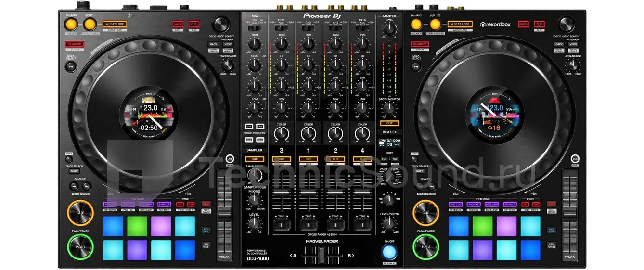Click the right deck VIEW button
Screen dimensions: 644x270
(573, 44)
